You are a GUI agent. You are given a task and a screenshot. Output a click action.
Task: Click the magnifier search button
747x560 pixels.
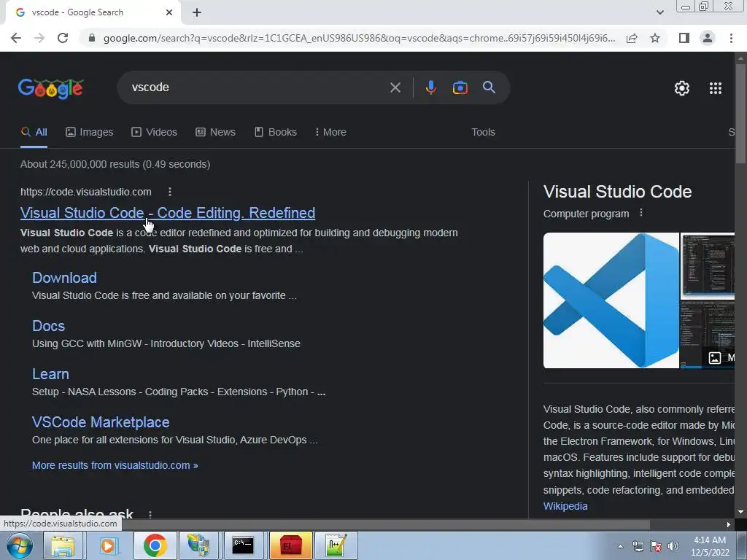click(489, 87)
